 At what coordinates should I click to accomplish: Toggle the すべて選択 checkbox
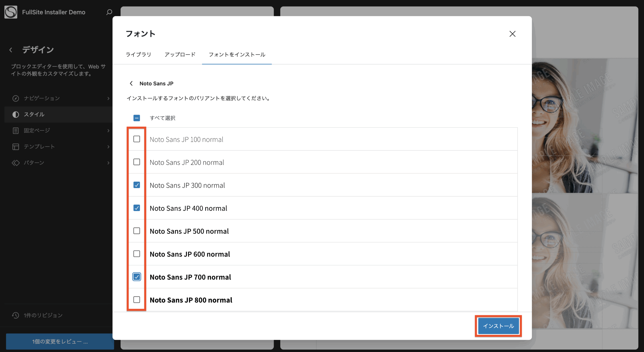[x=137, y=118]
